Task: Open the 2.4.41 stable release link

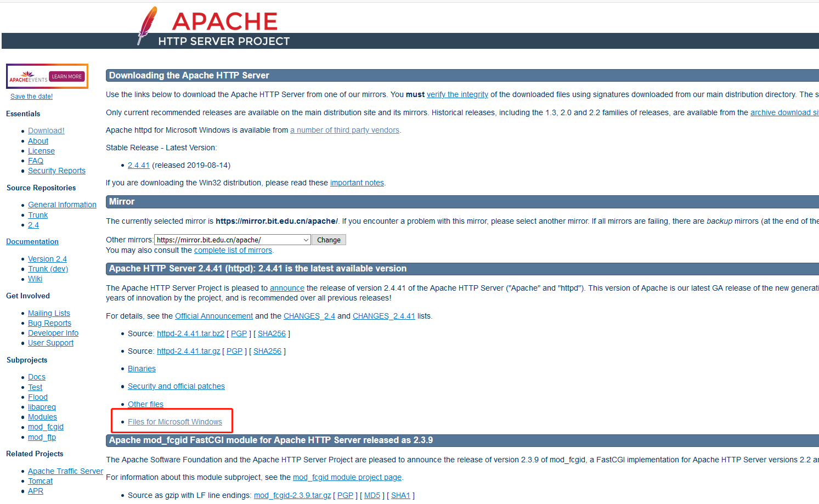Action: (x=139, y=165)
